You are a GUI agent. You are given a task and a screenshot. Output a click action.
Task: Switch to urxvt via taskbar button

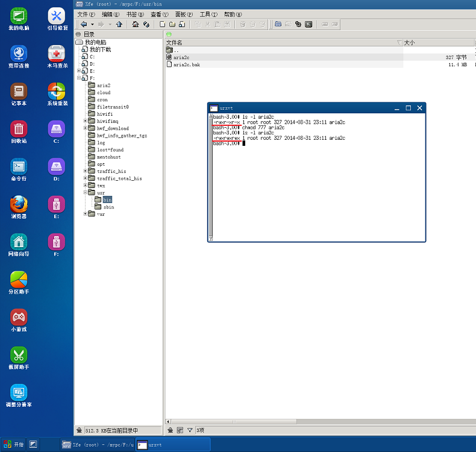pos(173,445)
